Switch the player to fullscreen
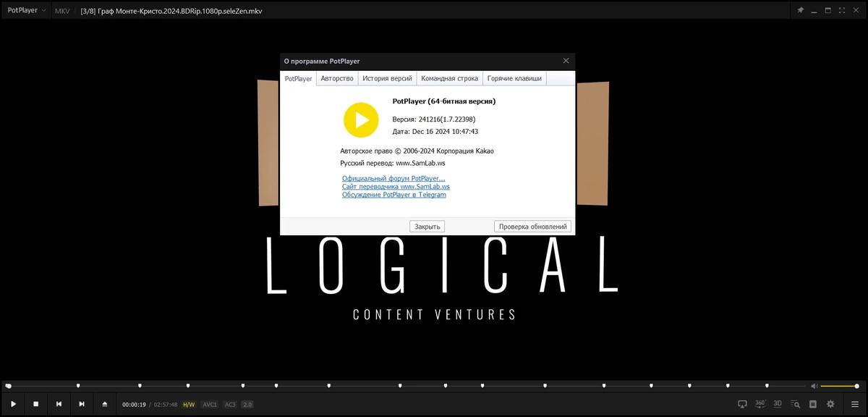Viewport: 868px width, 417px height. (x=842, y=11)
